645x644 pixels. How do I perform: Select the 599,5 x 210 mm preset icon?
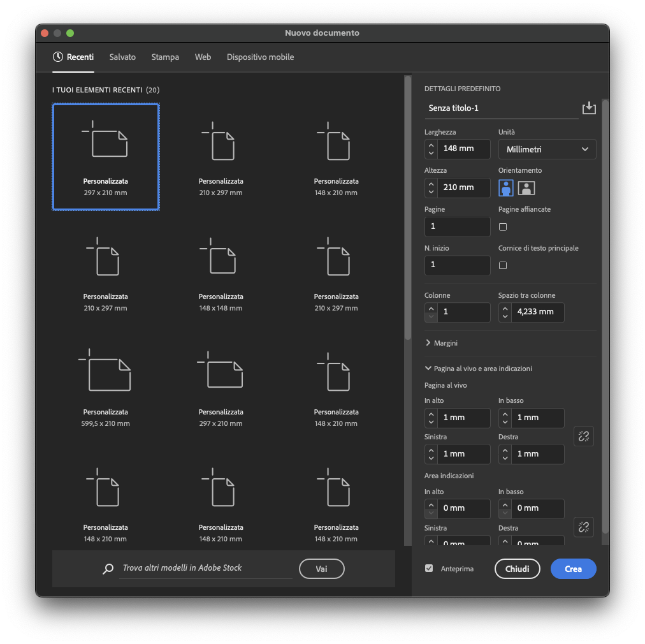point(105,370)
